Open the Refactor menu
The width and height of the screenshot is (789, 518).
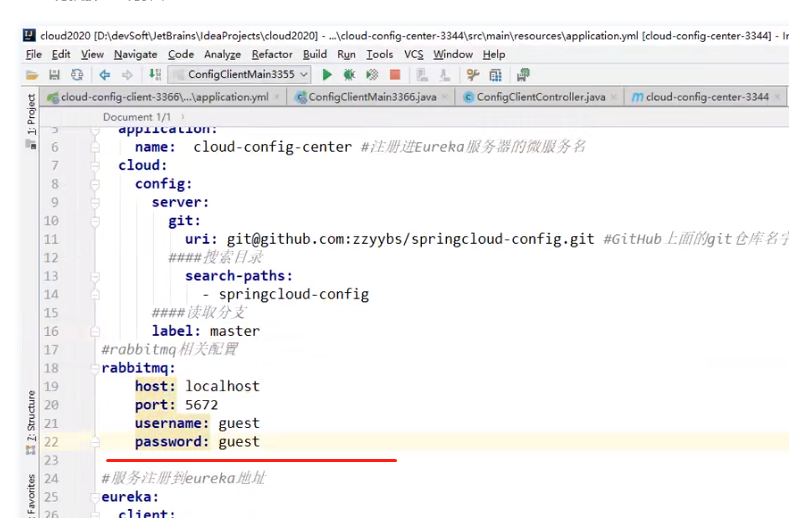272,54
